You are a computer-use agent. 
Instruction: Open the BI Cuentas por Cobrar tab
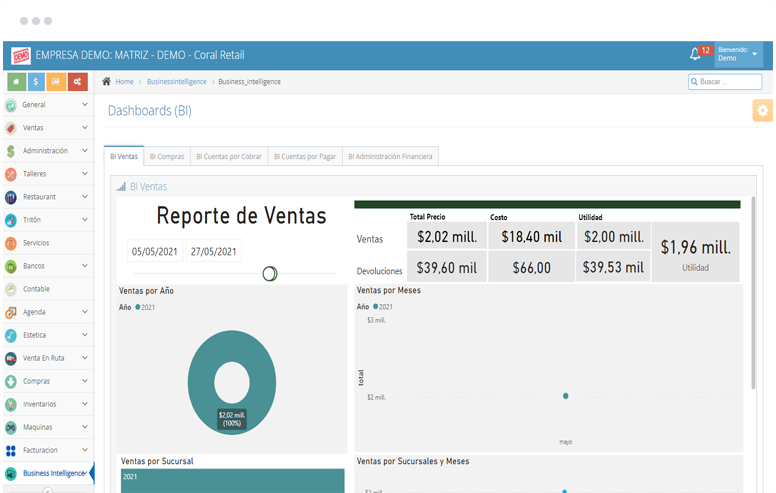coord(229,156)
